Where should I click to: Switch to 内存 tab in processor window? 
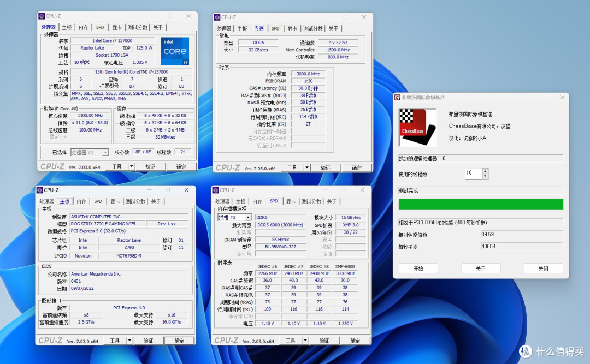(84, 27)
